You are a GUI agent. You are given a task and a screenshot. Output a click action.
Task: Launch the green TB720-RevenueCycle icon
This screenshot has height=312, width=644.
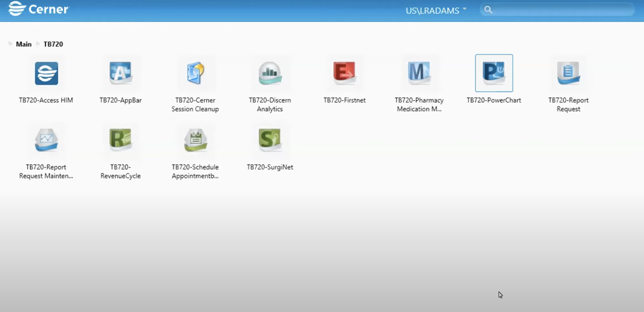click(121, 140)
